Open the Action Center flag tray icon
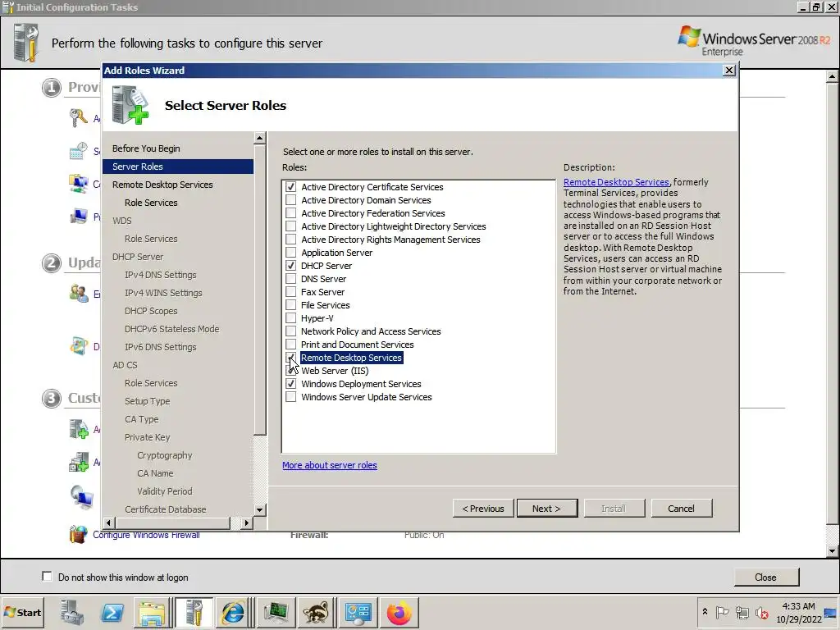This screenshot has height=630, width=840. 722,612
